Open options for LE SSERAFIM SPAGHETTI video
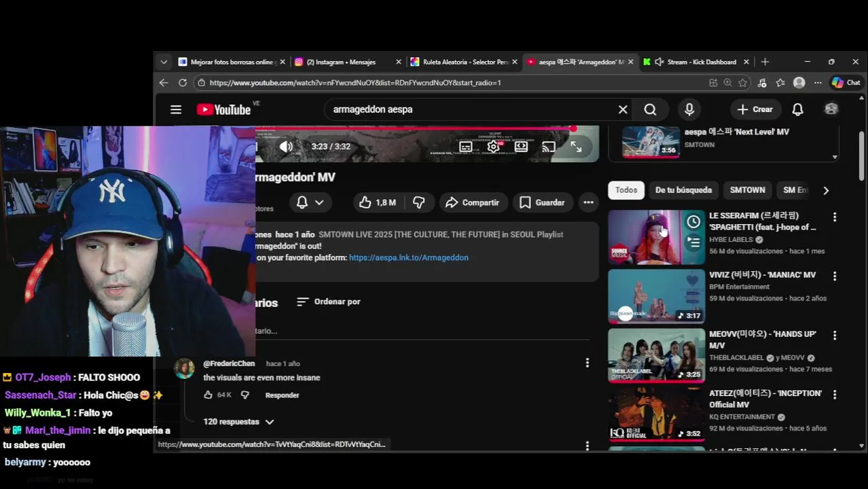Image resolution: width=868 pixels, height=489 pixels. click(x=835, y=217)
